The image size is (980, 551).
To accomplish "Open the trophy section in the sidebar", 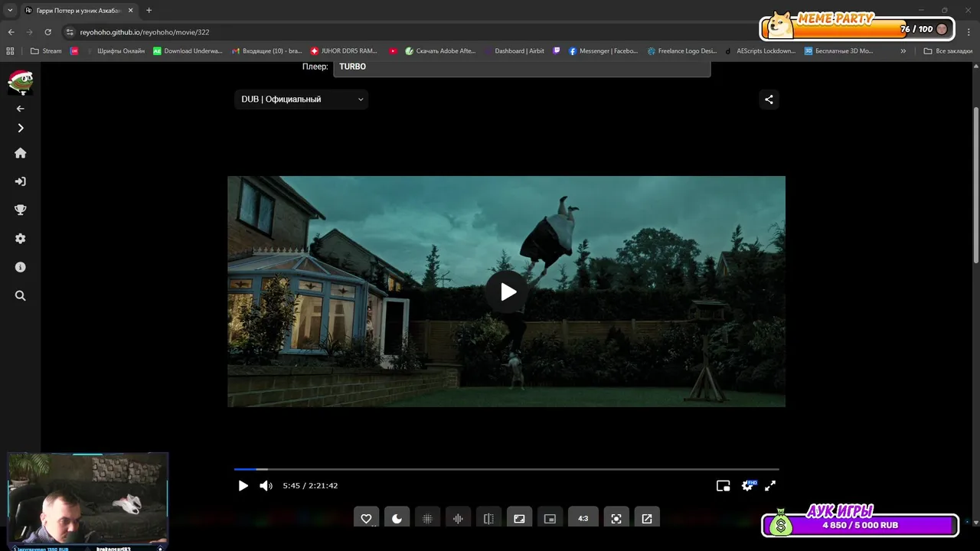I will (x=20, y=210).
